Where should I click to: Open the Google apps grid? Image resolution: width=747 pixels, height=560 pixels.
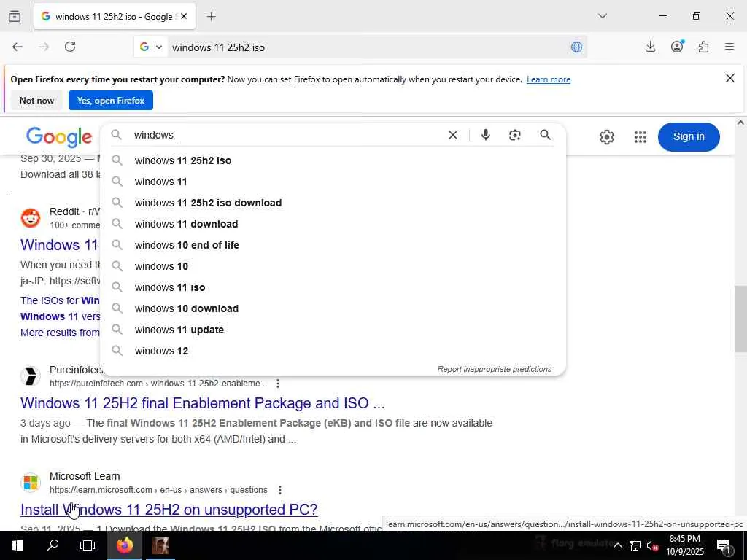pyautogui.click(x=640, y=137)
